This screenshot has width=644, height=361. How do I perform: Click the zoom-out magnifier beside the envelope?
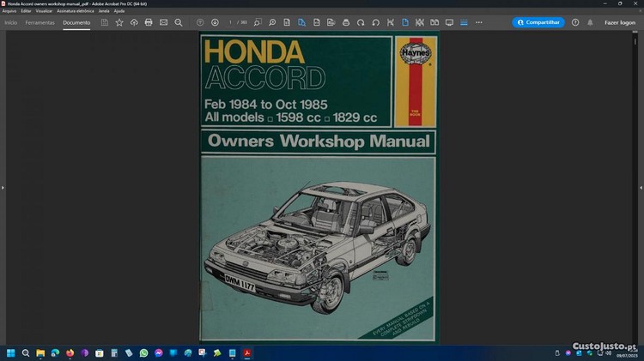(x=179, y=22)
